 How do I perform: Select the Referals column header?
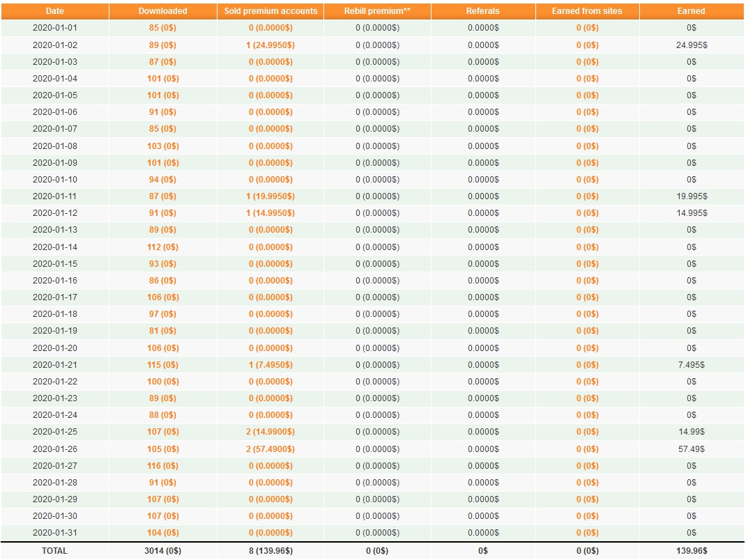(x=483, y=11)
